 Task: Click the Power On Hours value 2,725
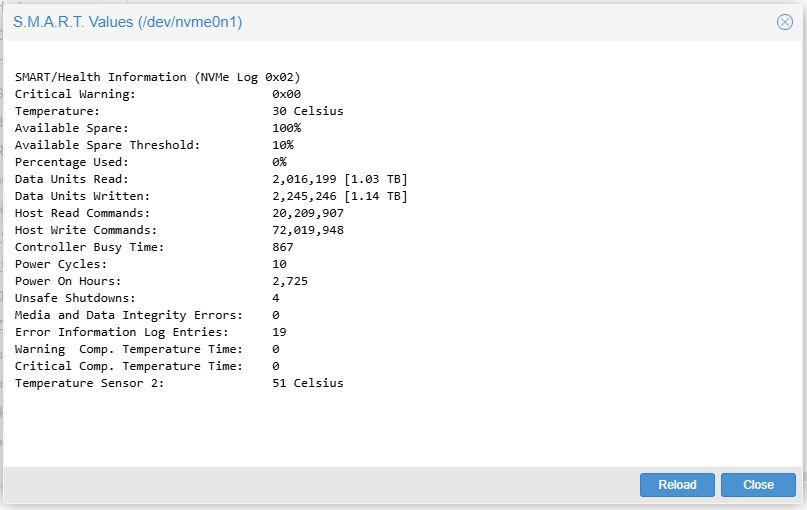(x=290, y=281)
